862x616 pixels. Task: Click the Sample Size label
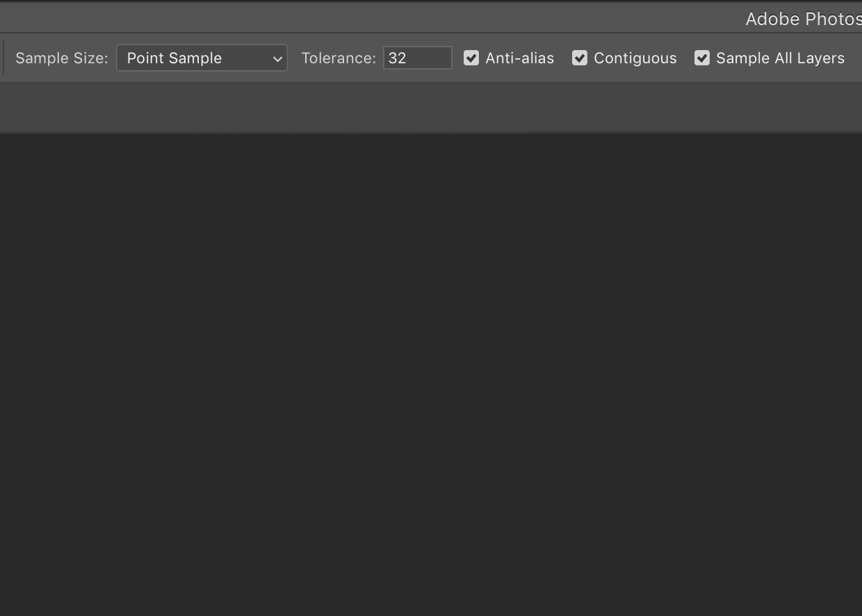[61, 58]
